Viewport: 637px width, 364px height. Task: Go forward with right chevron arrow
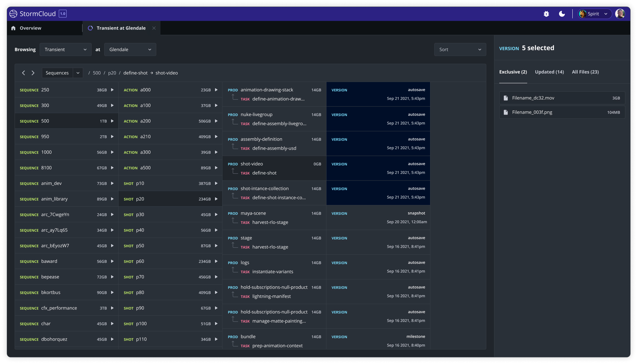click(x=33, y=73)
